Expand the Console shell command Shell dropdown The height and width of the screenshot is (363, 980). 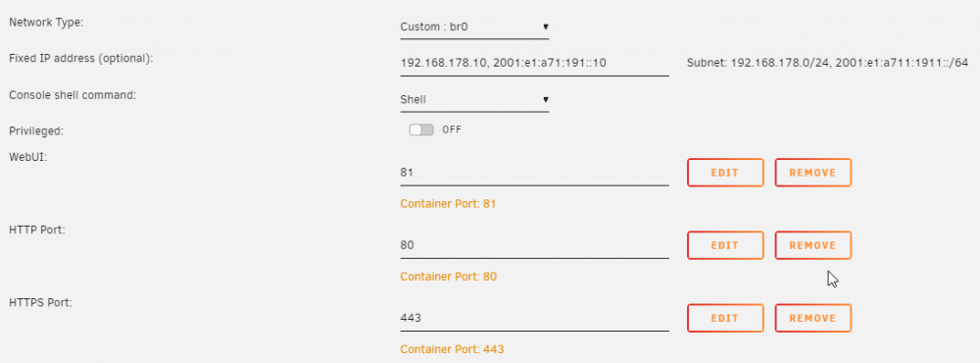[x=474, y=99]
